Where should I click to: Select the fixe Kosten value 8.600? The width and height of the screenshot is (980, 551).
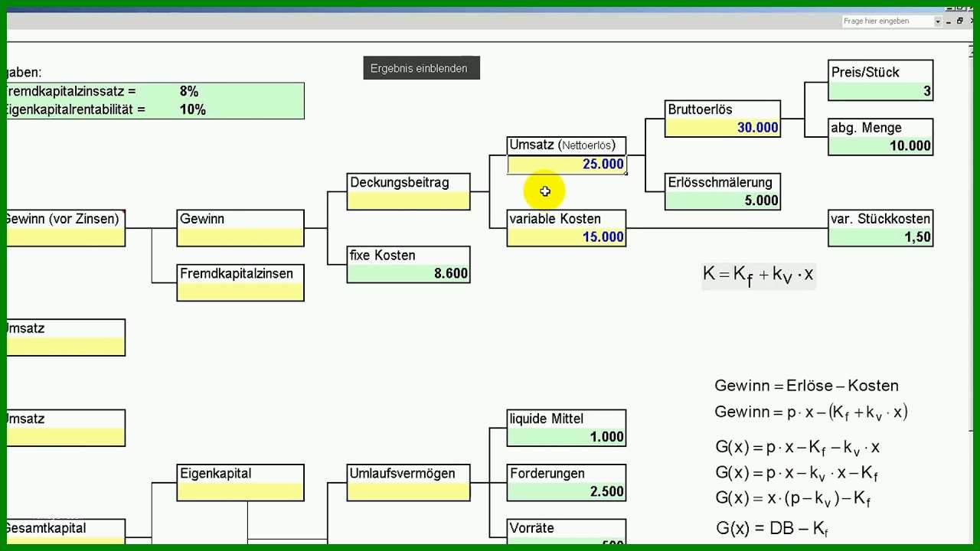(x=408, y=273)
